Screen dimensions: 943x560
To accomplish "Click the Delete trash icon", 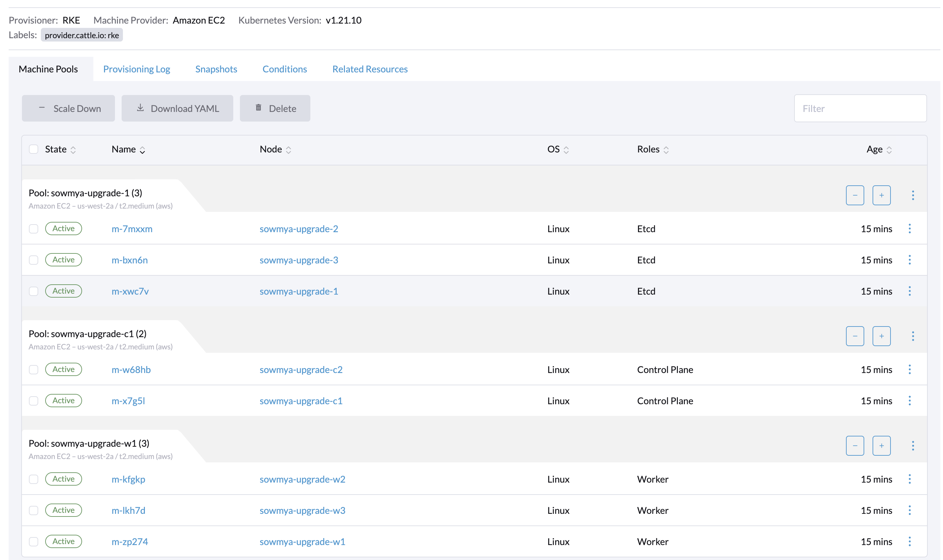I will (258, 108).
